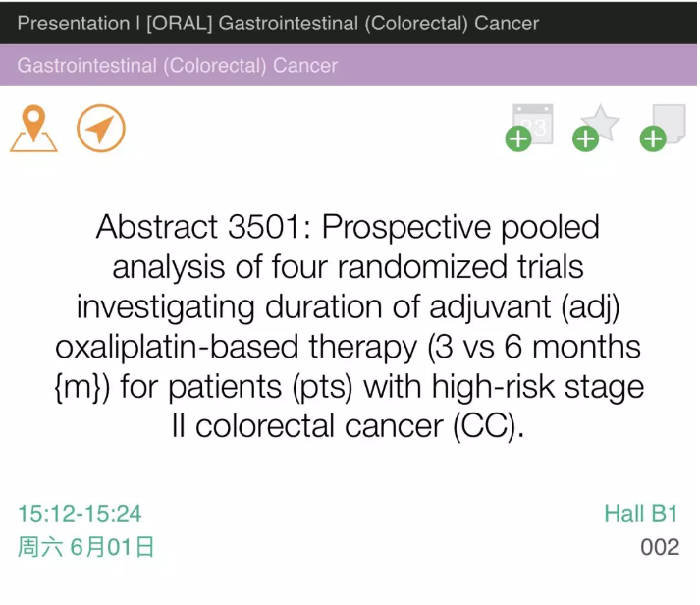Screen dimensions: 700x605
Task: Click green plus on star icon
Action: (585, 139)
